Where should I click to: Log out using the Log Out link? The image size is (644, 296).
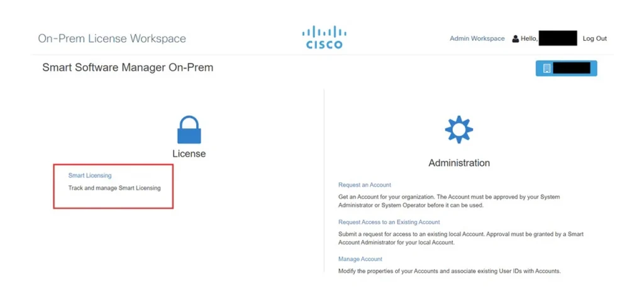coord(594,39)
